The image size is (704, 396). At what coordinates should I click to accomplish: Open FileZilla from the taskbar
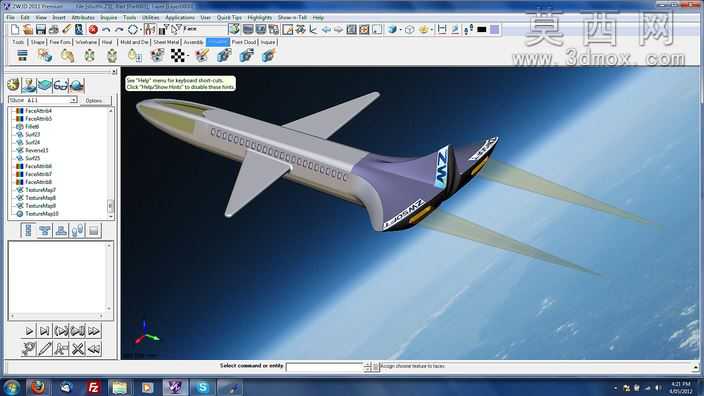(x=93, y=387)
